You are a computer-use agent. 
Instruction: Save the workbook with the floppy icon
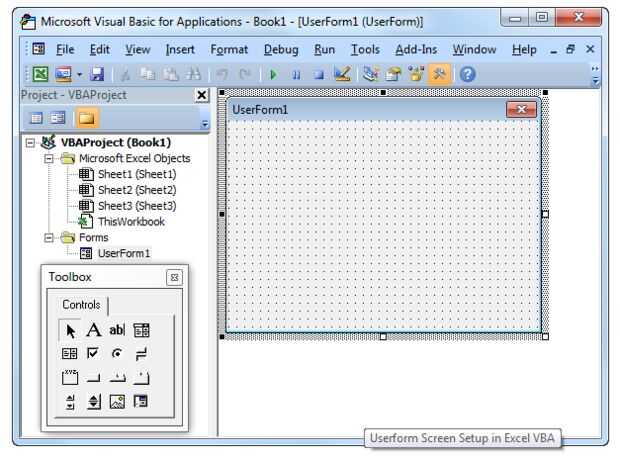97,74
